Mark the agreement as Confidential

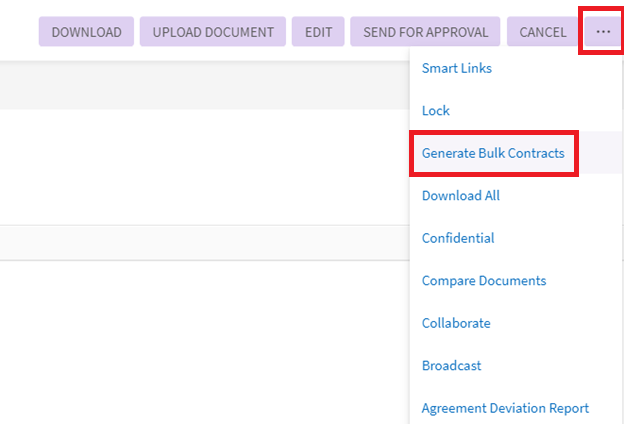point(458,238)
